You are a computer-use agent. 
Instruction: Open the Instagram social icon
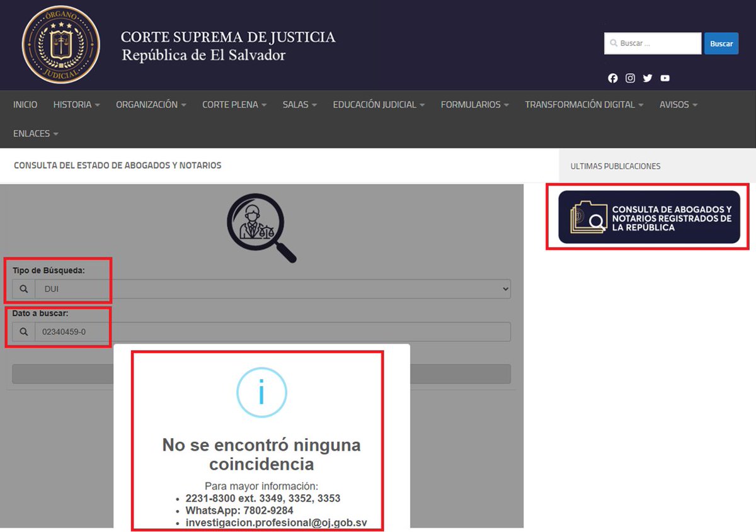[x=630, y=78]
